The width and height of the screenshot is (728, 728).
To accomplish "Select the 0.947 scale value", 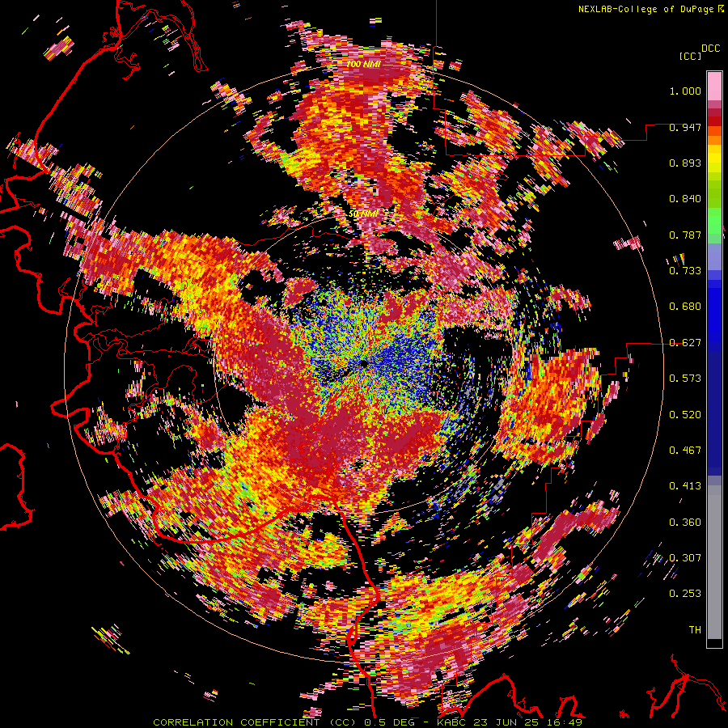I will click(x=685, y=127).
